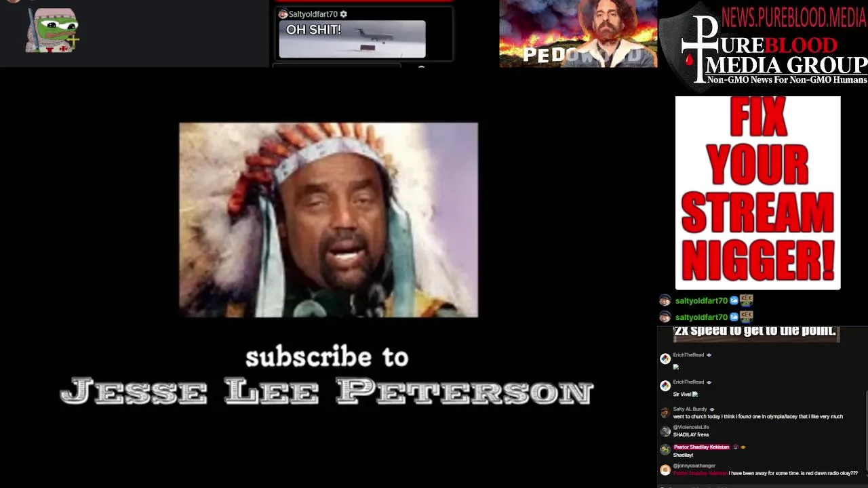
Task: Open the @jonnycoathanger username
Action: [x=694, y=466]
